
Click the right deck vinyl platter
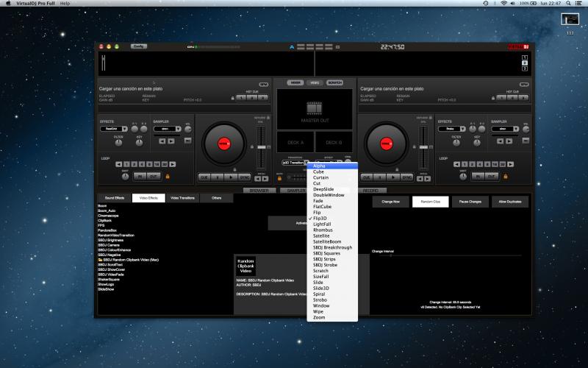pyautogui.click(x=387, y=144)
